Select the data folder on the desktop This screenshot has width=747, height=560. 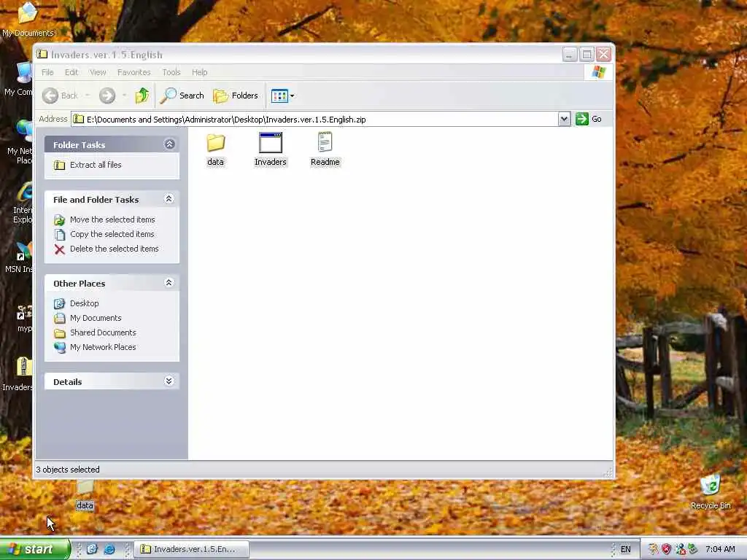(85, 495)
